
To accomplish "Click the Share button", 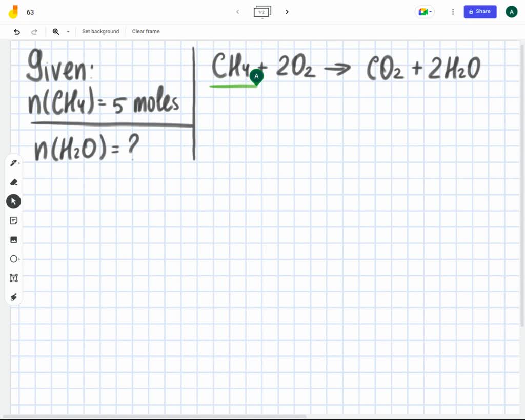I will coord(480,11).
